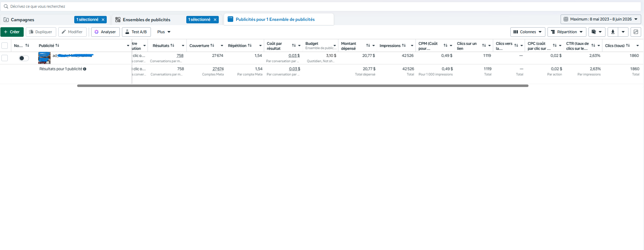Switch to the Campagnes tab

point(23,20)
